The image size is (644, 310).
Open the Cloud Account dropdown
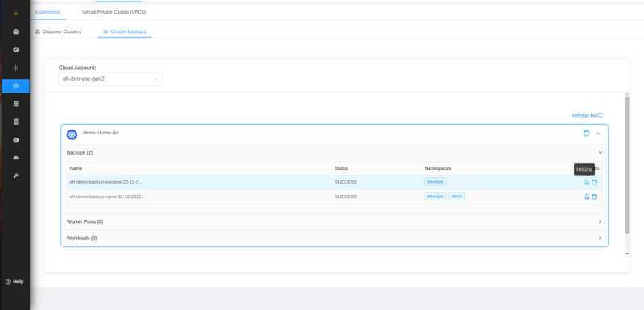pos(110,79)
